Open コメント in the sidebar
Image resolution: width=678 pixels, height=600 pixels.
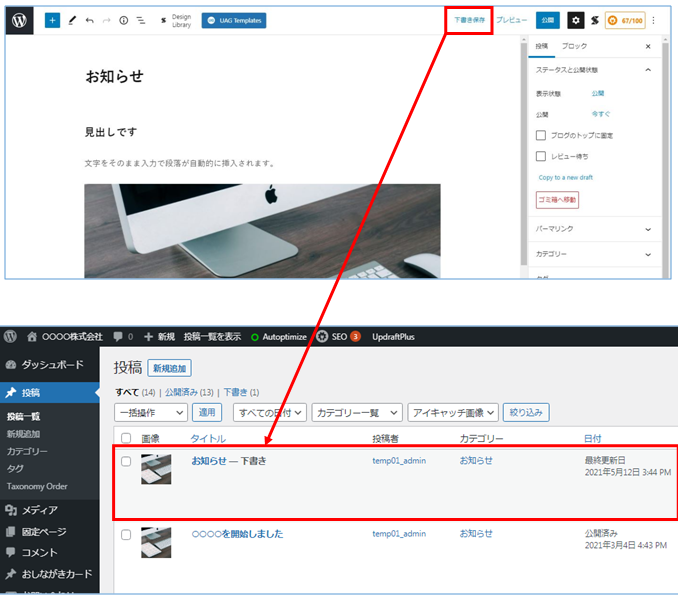click(50, 552)
